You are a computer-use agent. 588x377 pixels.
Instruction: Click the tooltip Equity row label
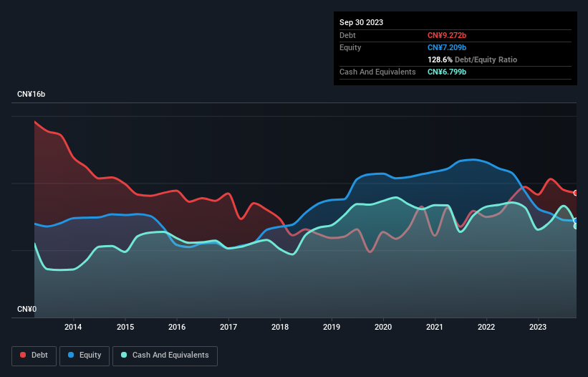[350, 47]
